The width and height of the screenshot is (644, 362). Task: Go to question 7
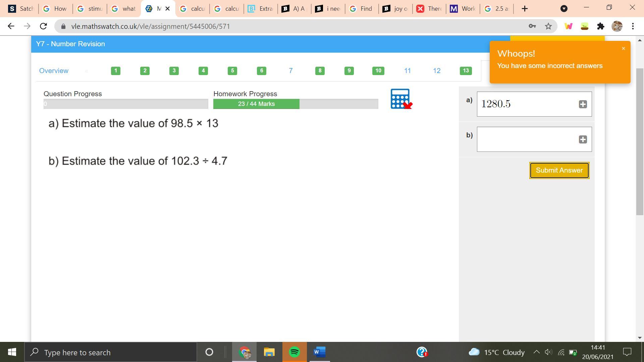point(290,71)
